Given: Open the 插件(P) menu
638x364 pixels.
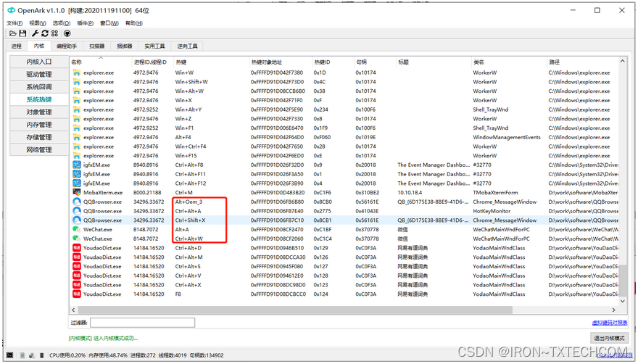Looking at the screenshot, I should (85, 23).
